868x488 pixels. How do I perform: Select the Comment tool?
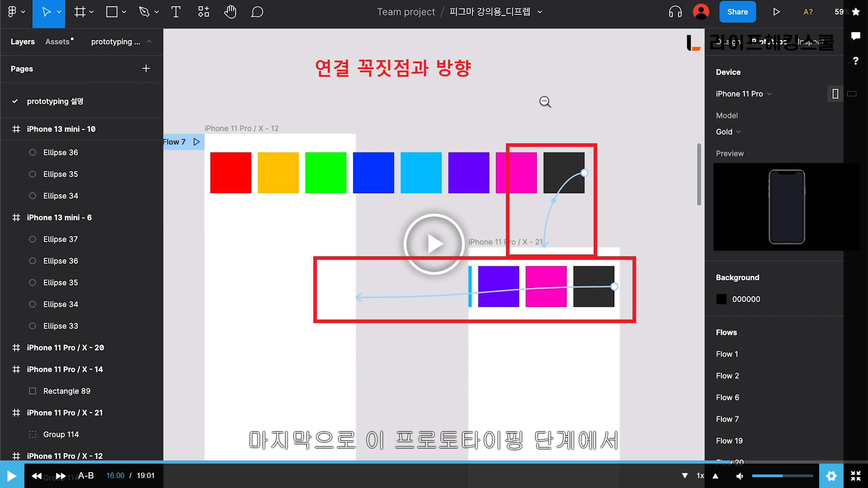pos(257,12)
